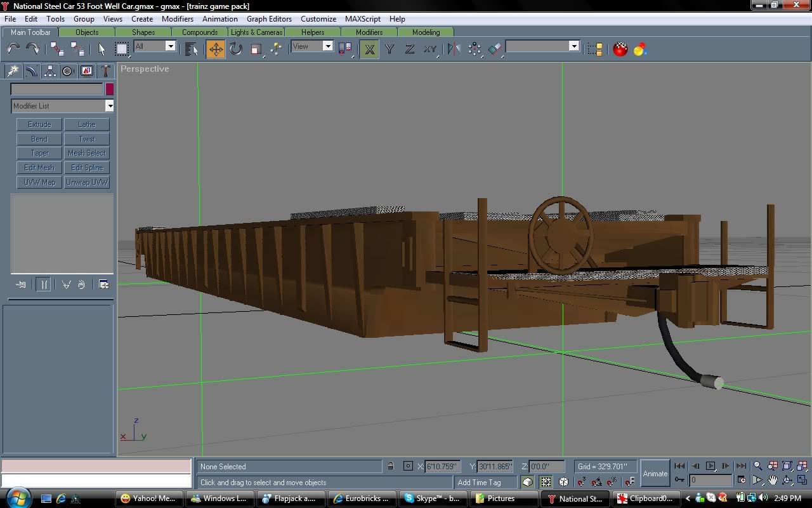Screen dimensions: 812x508
Task: Click the Pin Stack icon
Action: pos(20,284)
